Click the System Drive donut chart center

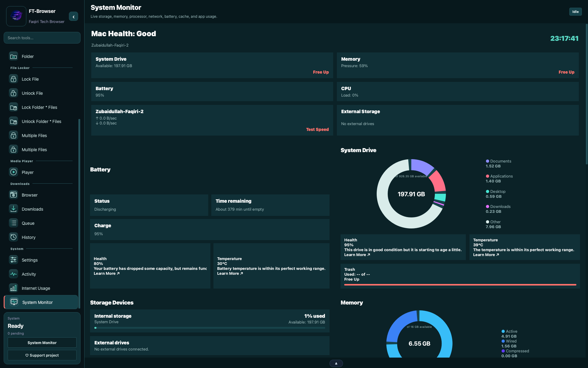tap(411, 194)
